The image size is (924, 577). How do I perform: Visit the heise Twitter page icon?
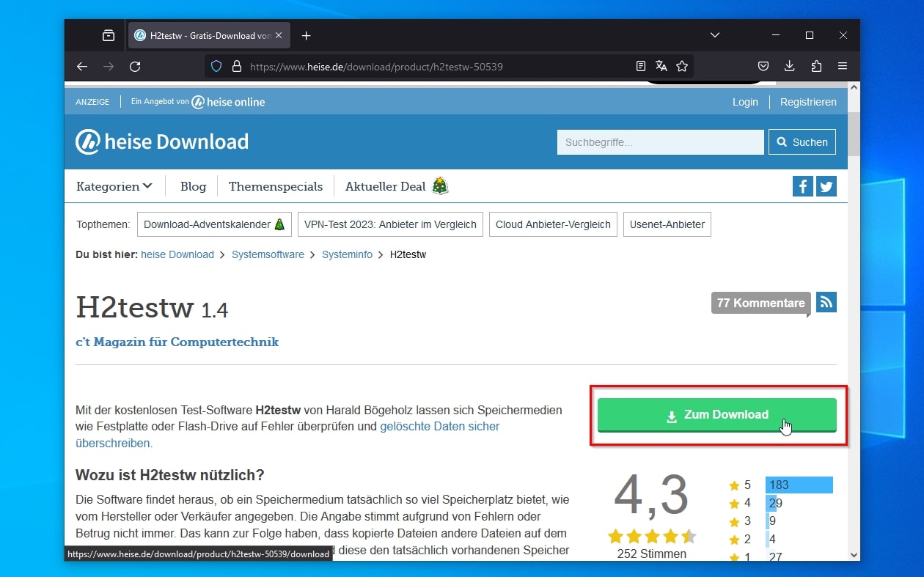point(826,186)
